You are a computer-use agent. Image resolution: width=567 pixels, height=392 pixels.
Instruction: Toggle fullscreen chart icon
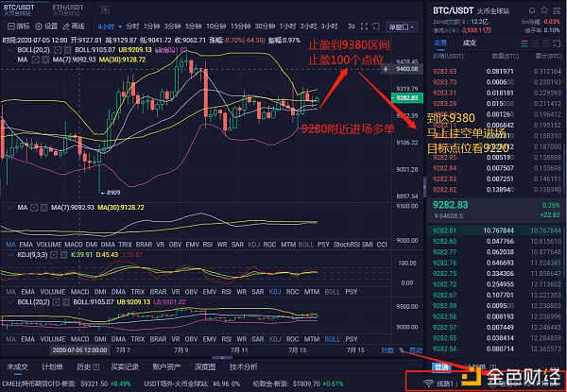tap(364, 26)
